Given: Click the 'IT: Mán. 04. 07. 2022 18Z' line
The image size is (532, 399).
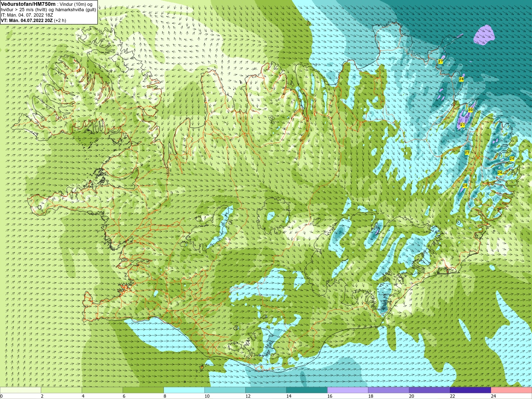Looking at the screenshot, I should (x=27, y=15).
